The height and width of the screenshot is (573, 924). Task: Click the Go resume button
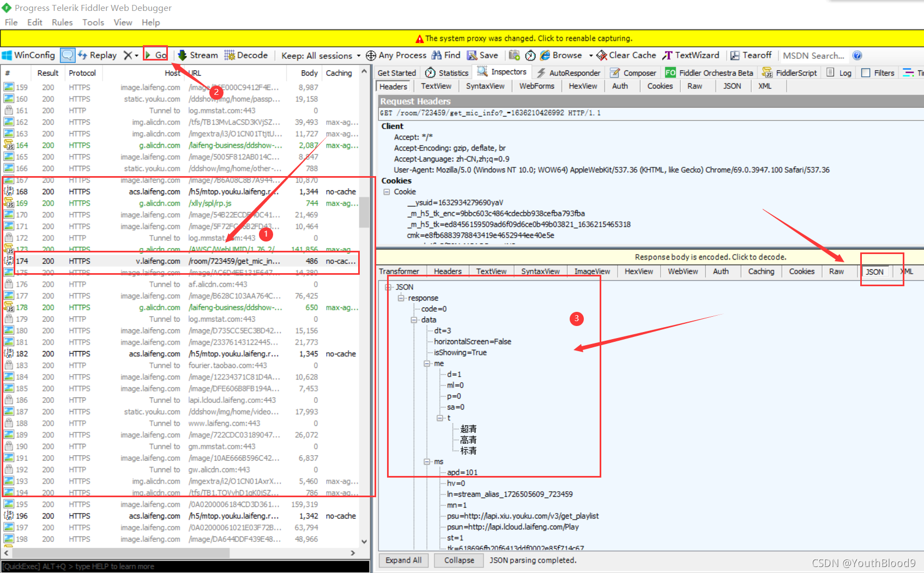pos(155,55)
